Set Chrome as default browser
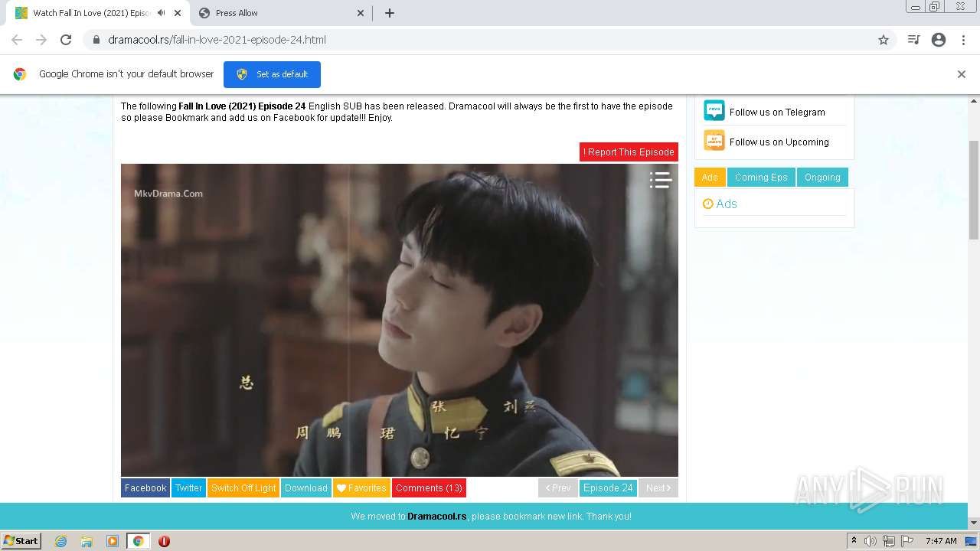Screen dimensions: 980x551 [x=272, y=74]
